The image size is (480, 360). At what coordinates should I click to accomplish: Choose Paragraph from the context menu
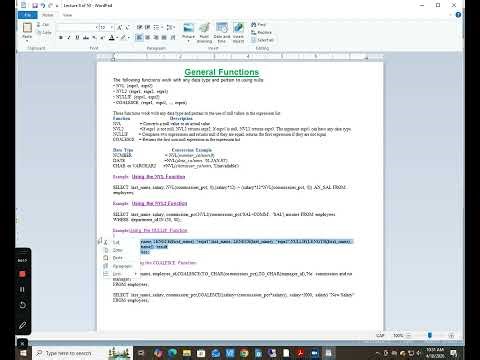pos(122,266)
